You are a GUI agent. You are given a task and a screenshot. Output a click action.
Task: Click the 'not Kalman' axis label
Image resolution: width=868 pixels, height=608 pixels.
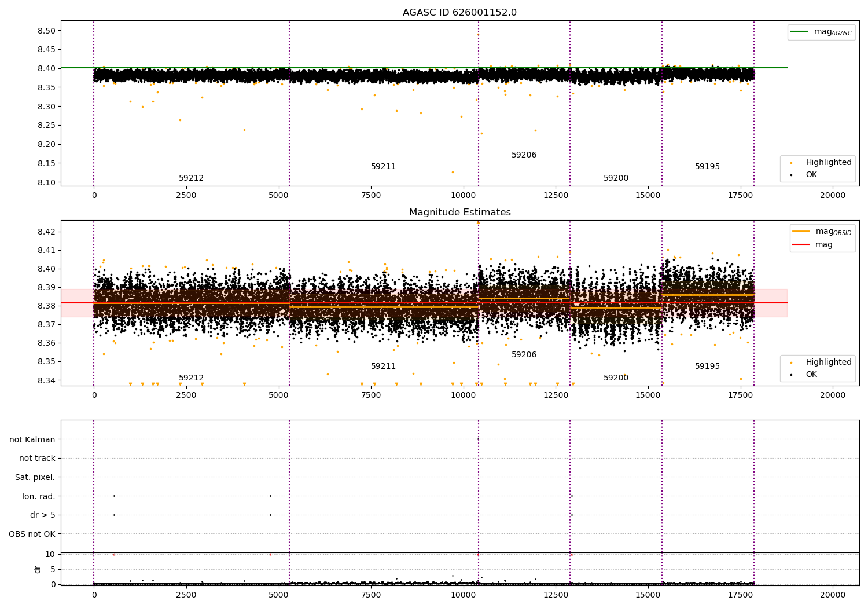pyautogui.click(x=32, y=439)
